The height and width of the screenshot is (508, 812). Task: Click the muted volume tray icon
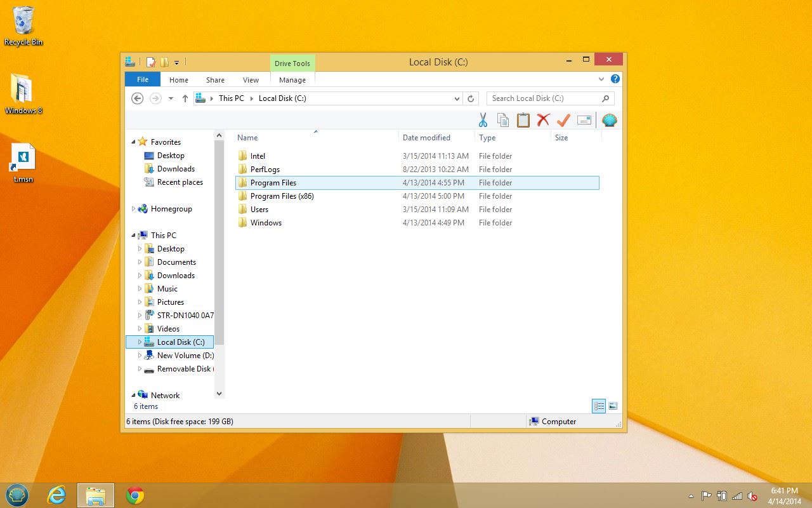[x=752, y=496]
